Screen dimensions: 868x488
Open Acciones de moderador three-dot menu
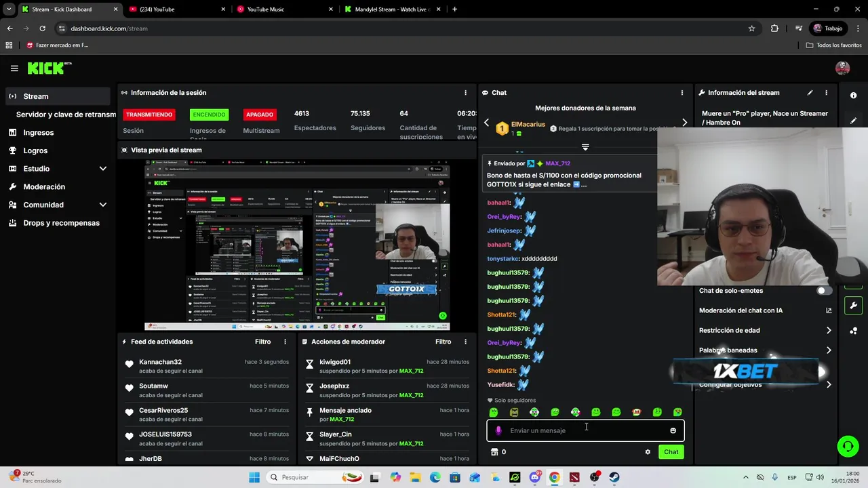tap(465, 342)
